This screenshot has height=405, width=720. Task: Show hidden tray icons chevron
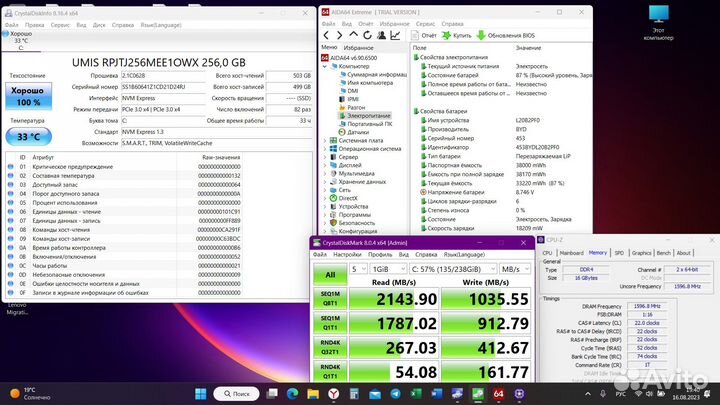(588, 394)
